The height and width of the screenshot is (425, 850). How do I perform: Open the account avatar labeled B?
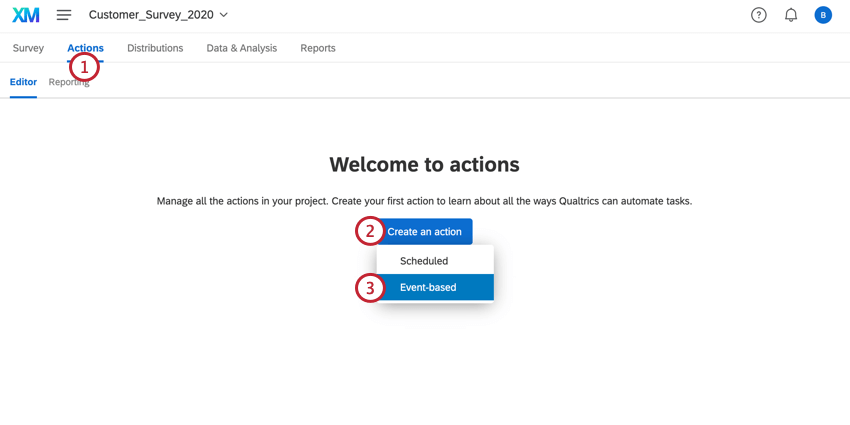pyautogui.click(x=823, y=15)
